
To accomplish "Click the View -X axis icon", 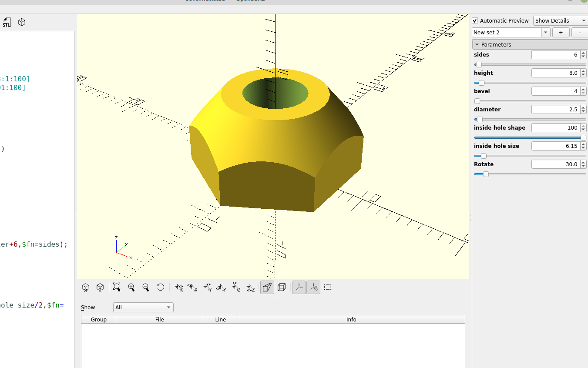I will 193,287.
